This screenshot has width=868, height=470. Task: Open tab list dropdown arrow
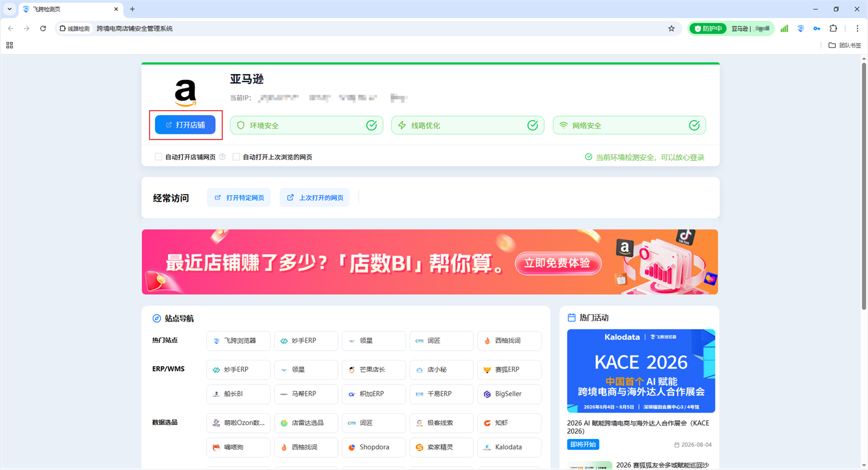[10, 9]
